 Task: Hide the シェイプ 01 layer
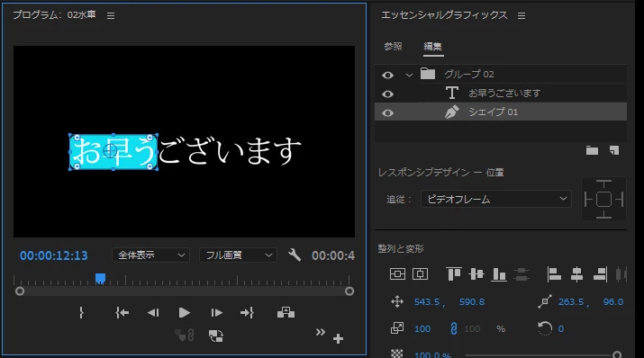[387, 112]
